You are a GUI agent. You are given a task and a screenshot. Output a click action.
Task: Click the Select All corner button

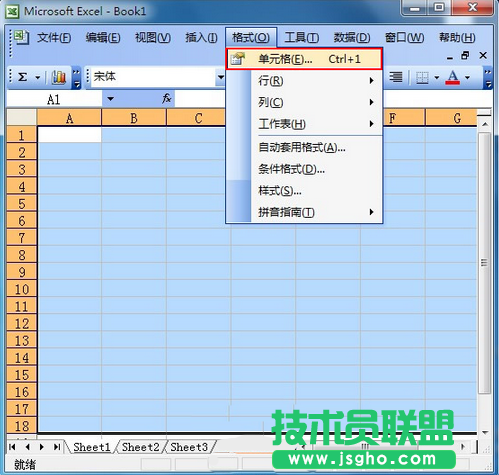[x=22, y=117]
